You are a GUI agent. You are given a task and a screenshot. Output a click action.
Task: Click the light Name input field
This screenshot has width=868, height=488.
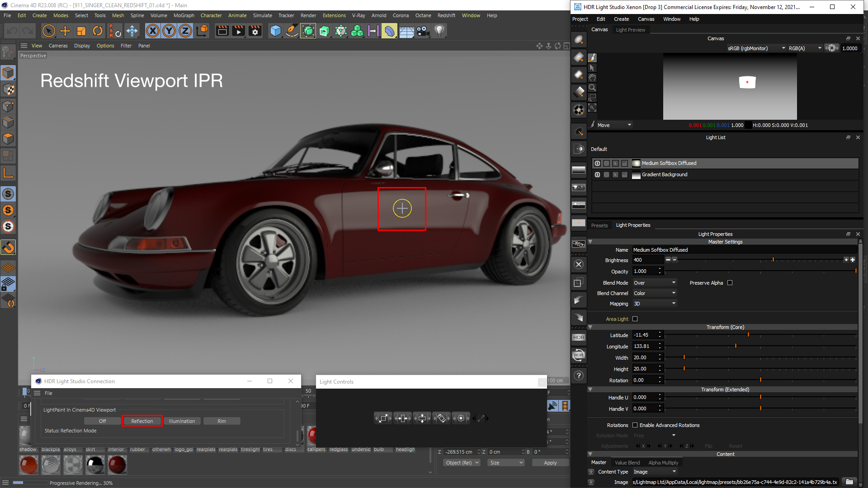coord(744,250)
